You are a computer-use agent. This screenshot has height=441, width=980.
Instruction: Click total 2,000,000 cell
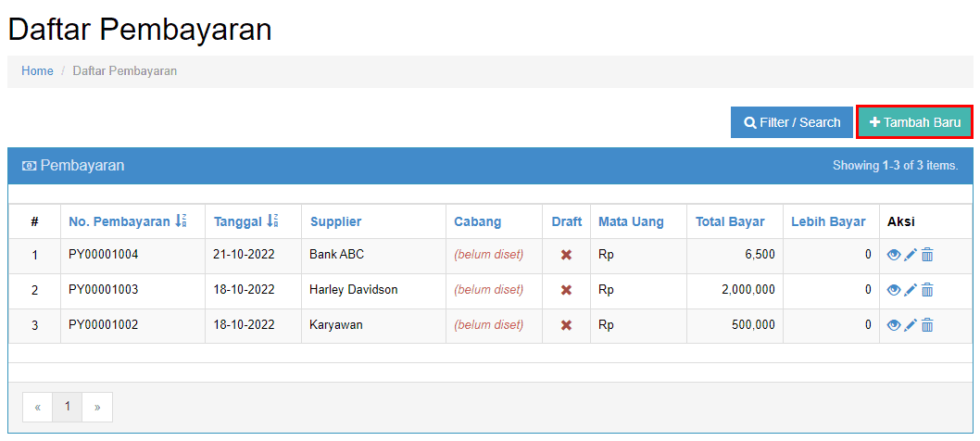point(735,290)
